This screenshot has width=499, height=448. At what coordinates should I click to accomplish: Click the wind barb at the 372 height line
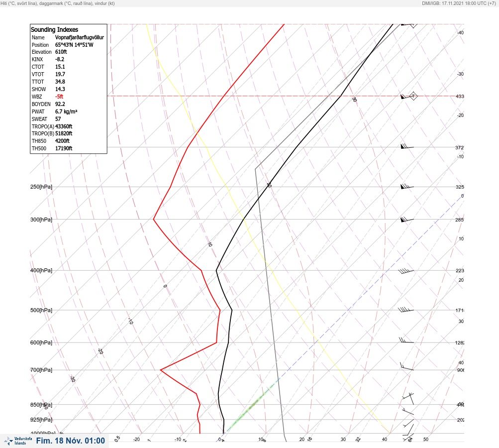(x=407, y=146)
